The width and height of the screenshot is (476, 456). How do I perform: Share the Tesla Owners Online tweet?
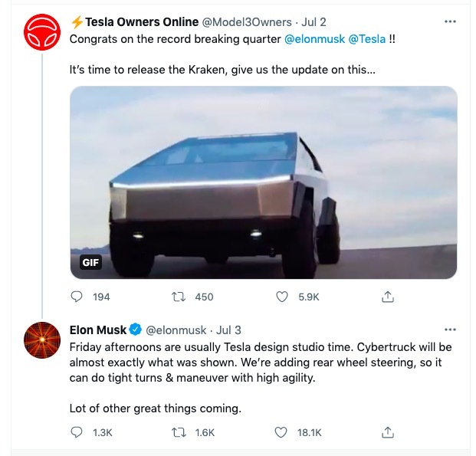click(388, 297)
